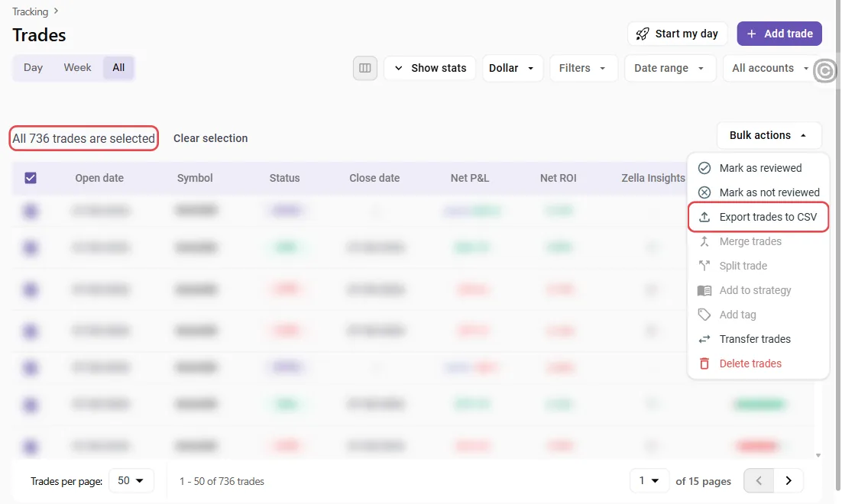842x504 pixels.
Task: Click the previous page arrow
Action: point(759,480)
